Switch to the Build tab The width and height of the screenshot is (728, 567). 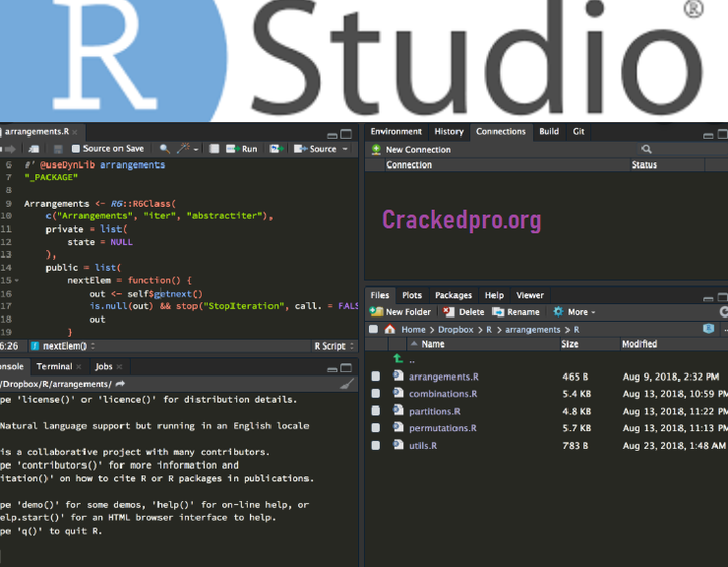coord(549,132)
